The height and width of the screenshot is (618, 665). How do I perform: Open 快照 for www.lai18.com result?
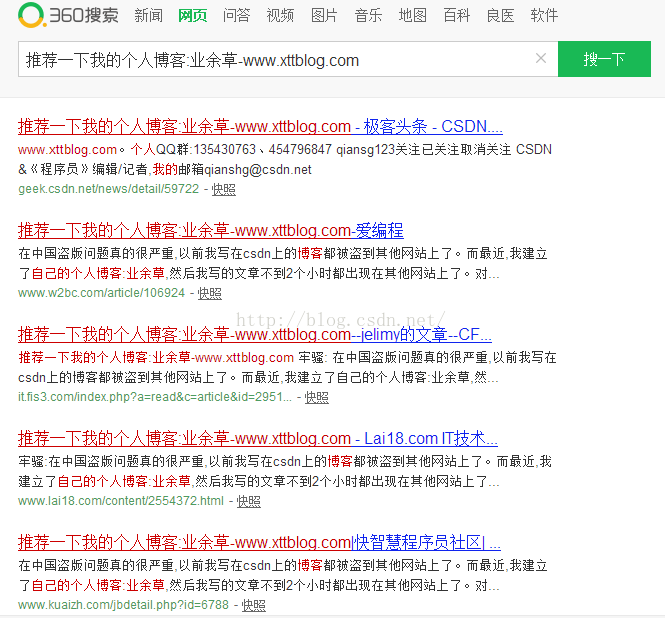(249, 501)
